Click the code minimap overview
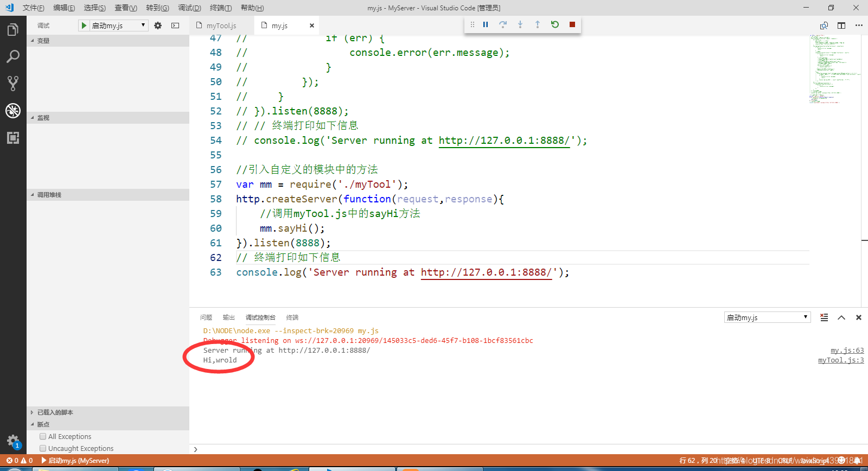The image size is (868, 471). click(834, 69)
